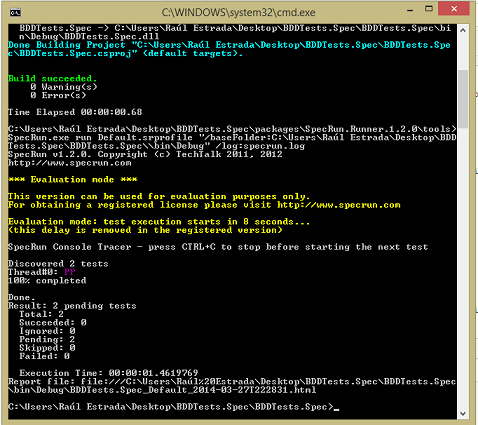
Task: Click the green 'Build succeeded.' line
Action: click(52, 79)
